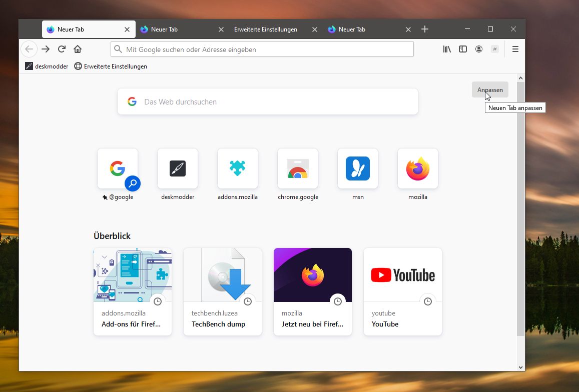Close the Erweiterte Einstellungen tab

point(315,29)
